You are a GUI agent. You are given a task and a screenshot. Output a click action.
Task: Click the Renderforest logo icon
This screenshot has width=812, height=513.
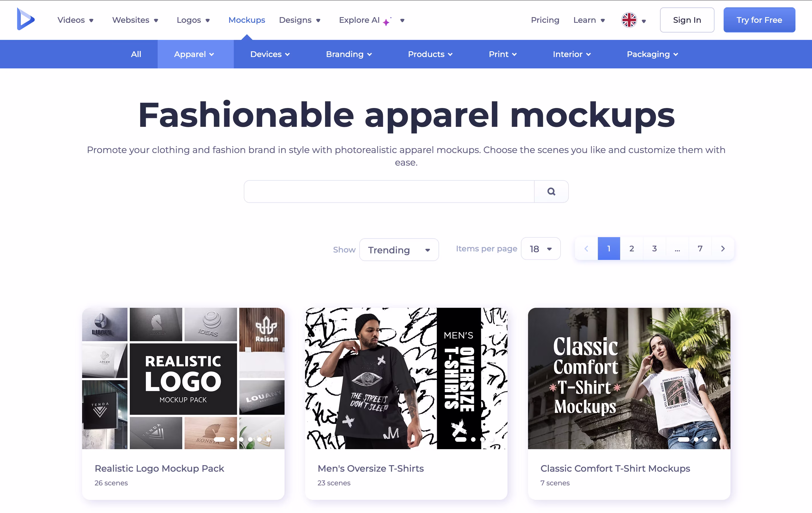point(26,19)
